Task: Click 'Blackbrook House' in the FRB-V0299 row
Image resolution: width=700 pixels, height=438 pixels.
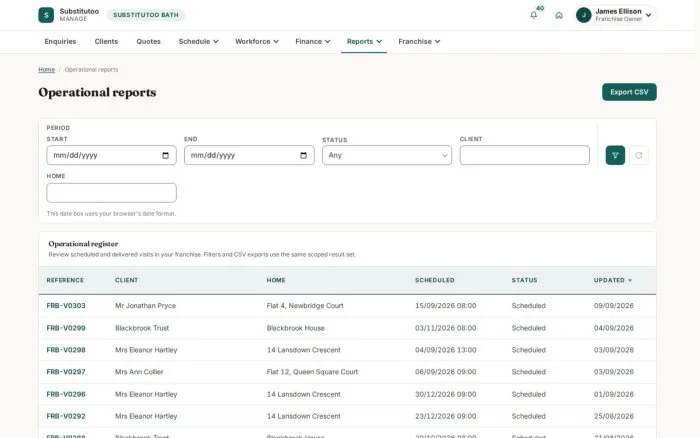Action: click(x=296, y=328)
